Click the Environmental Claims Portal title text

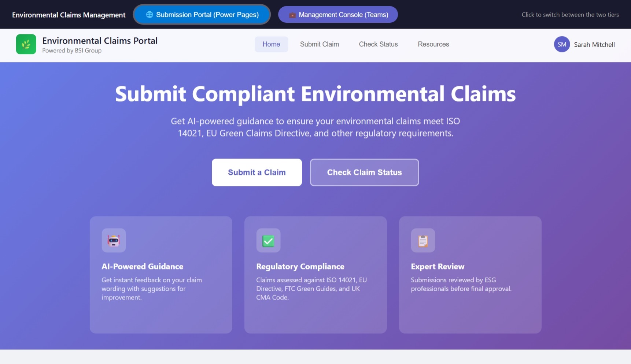coord(100,41)
